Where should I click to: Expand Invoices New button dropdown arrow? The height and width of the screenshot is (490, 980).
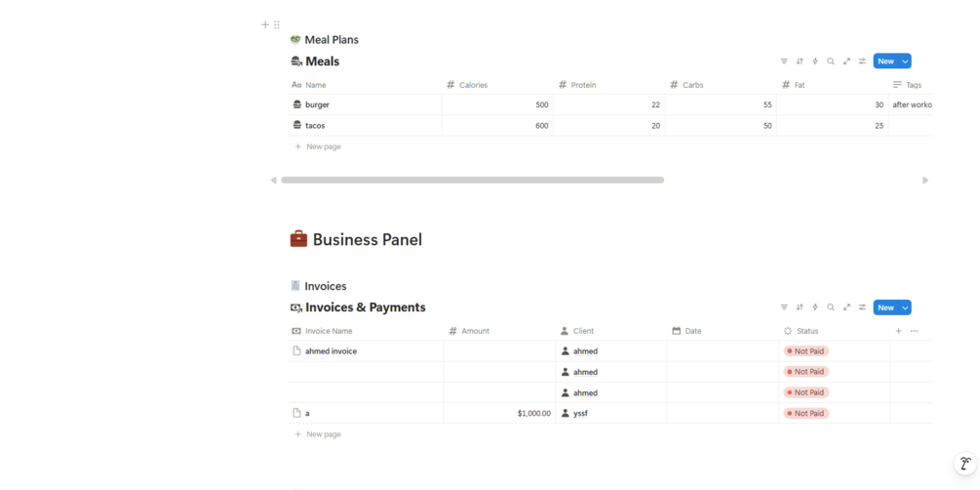coord(905,307)
